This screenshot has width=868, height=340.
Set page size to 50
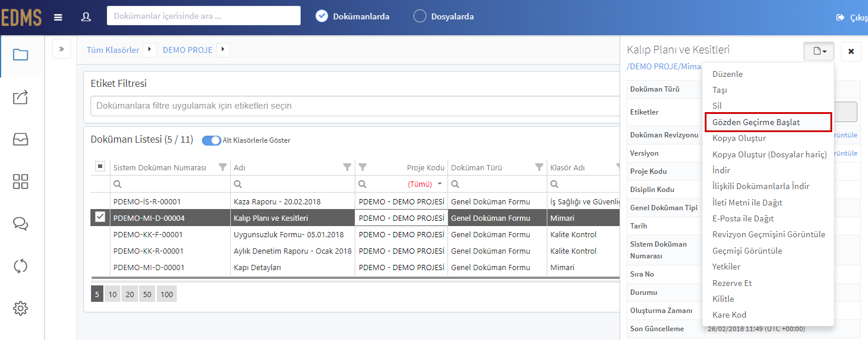(147, 294)
